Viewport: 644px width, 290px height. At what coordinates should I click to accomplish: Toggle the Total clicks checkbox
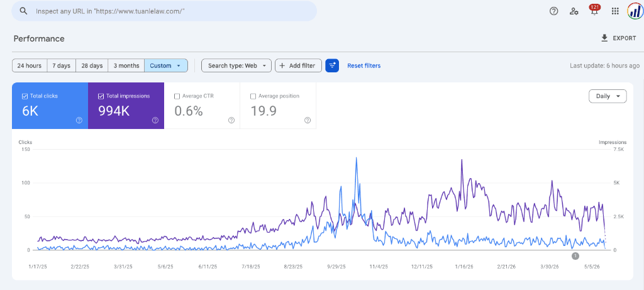coord(25,96)
